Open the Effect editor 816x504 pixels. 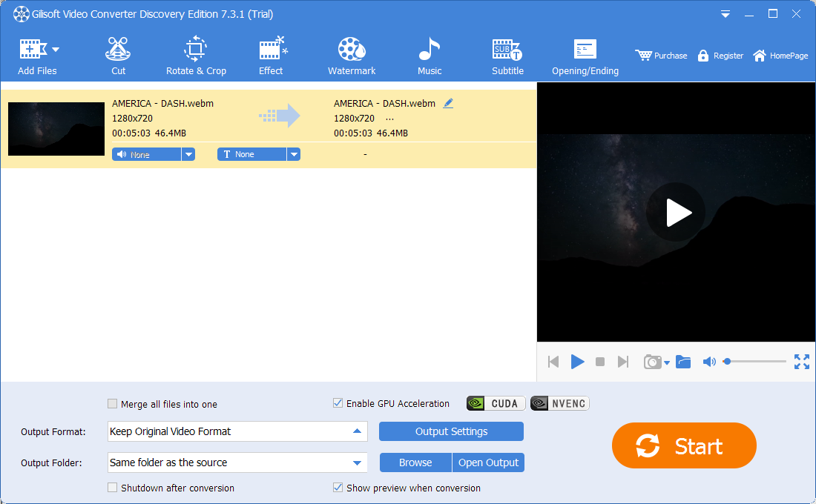(271, 53)
